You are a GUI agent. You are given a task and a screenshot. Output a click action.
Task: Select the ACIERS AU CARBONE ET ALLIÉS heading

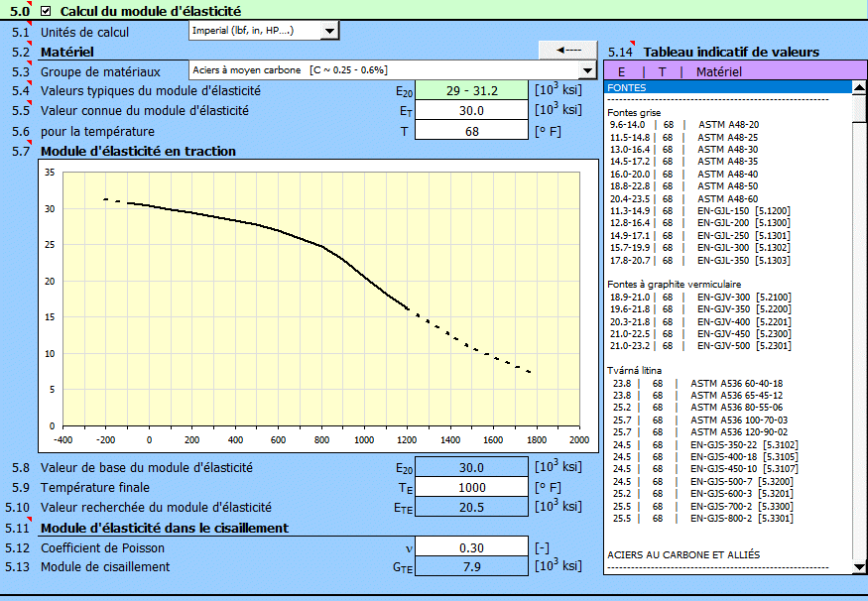pos(728,555)
